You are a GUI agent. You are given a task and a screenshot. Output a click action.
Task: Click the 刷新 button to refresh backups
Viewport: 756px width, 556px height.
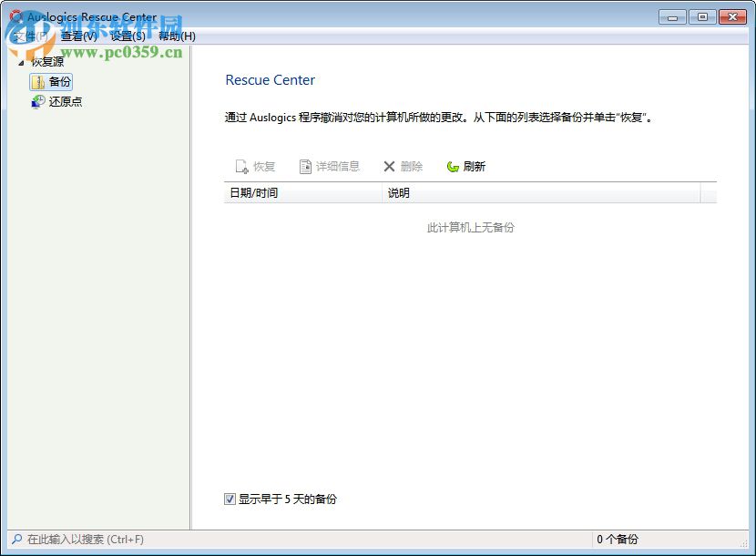[x=466, y=166]
